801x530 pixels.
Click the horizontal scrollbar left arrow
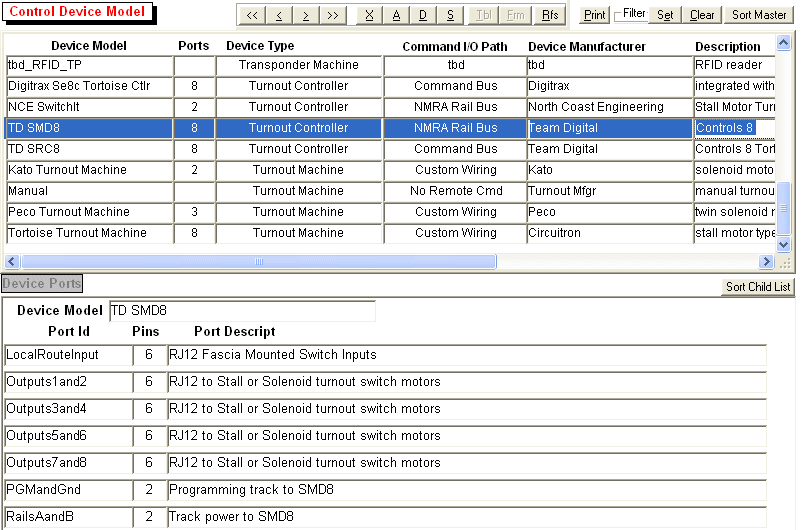[x=12, y=262]
